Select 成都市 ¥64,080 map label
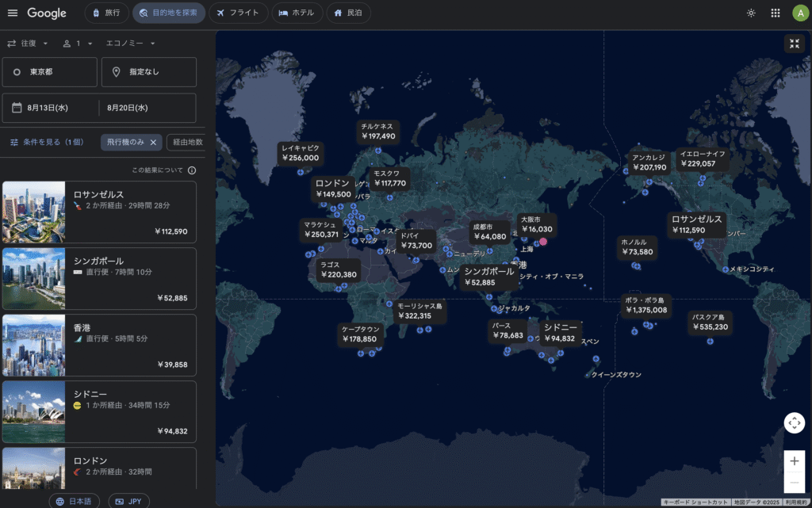Screen dimensions: 812x508 [x=489, y=231]
